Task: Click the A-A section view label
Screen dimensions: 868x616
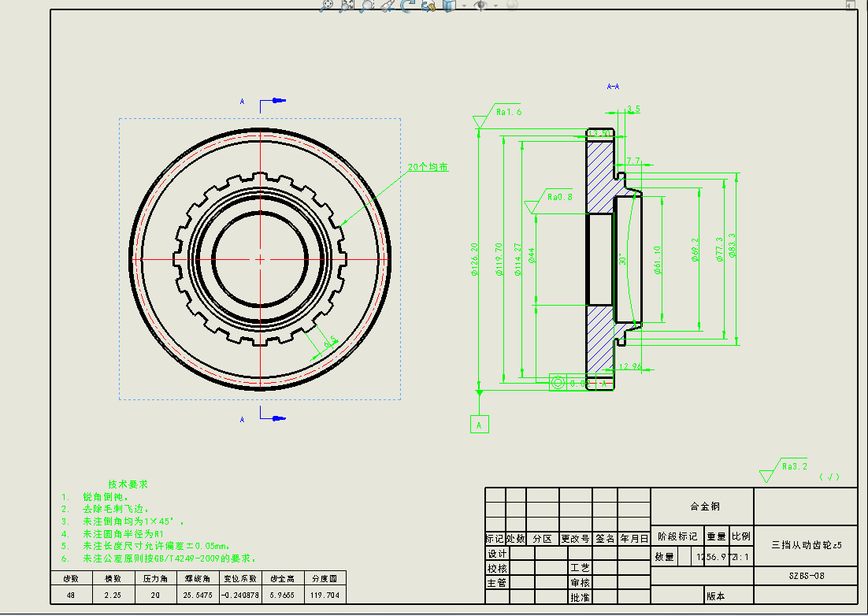Action: [613, 87]
